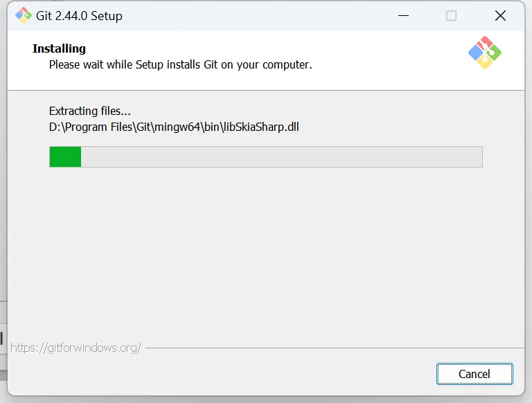
Task: Click the "Git 2.44.0 Setup" title text
Action: pos(79,16)
